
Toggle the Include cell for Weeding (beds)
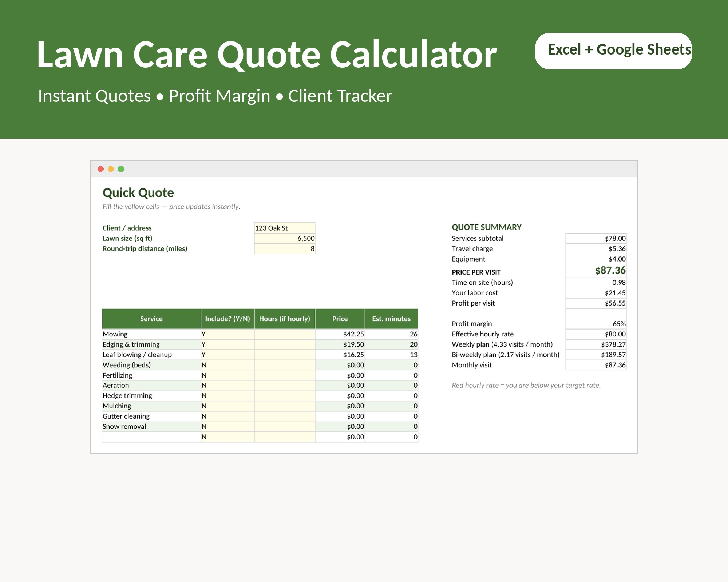(227, 365)
